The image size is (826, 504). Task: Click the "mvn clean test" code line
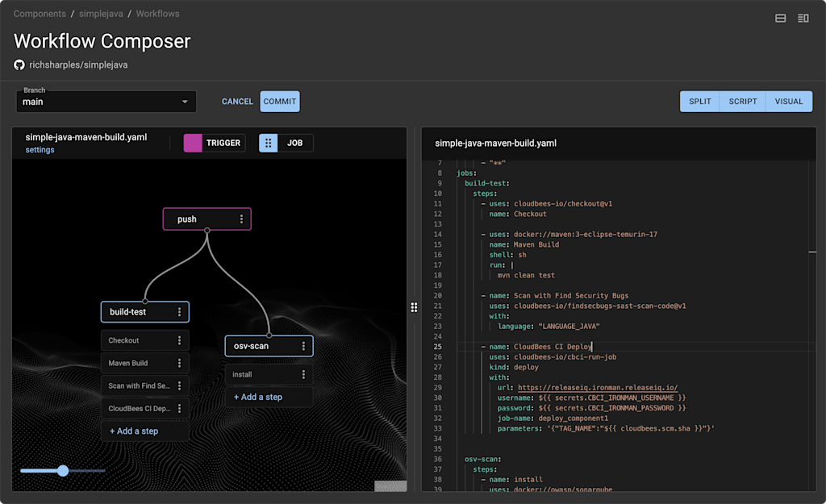pos(526,276)
